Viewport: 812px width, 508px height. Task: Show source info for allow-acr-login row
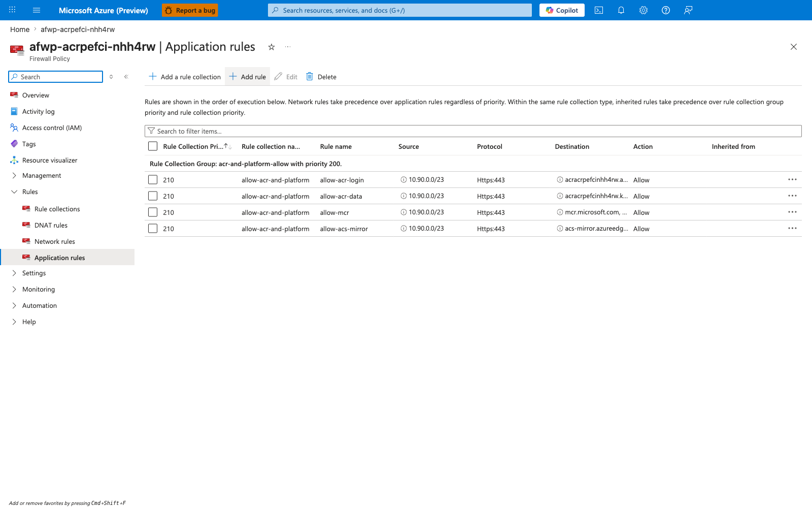click(403, 180)
